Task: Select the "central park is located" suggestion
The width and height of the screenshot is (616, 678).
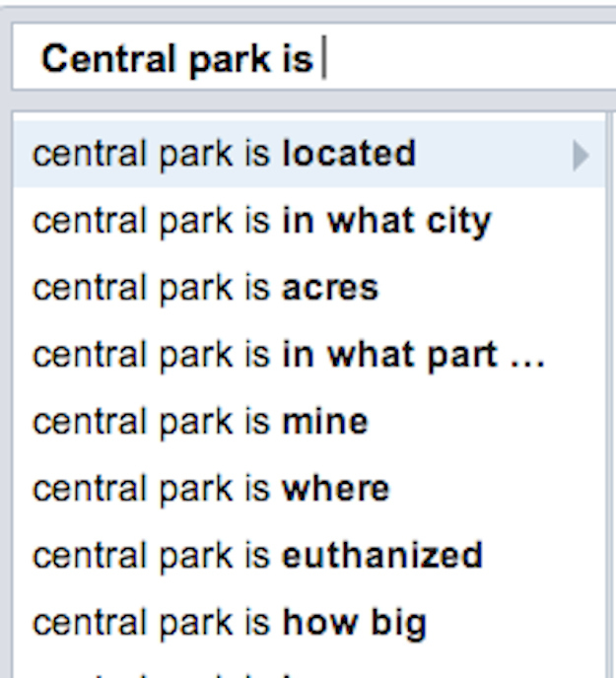Action: pyautogui.click(x=224, y=154)
